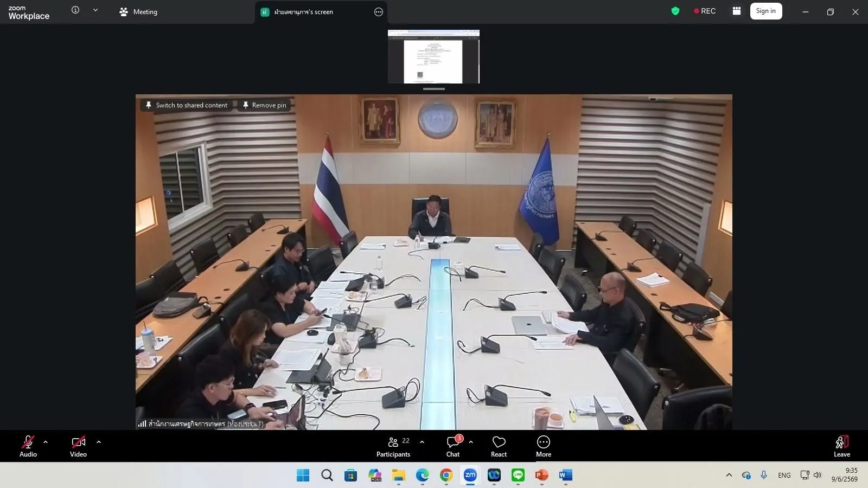Start the Video camera
Viewport: 868px width, 488px height.
[x=78, y=446]
